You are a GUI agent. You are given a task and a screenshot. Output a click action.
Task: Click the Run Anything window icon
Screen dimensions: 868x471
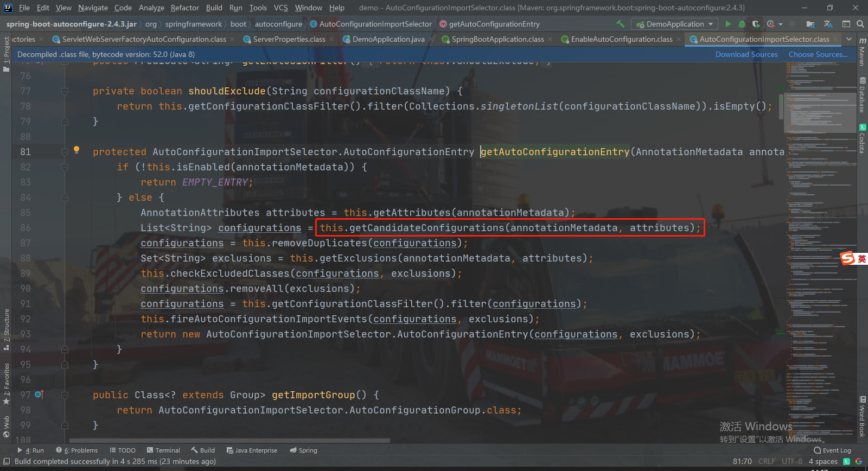[x=846, y=24]
